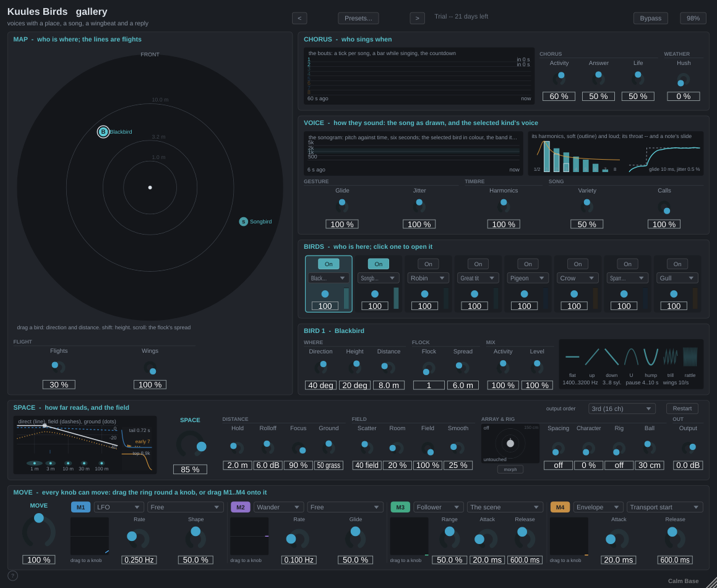Viewport: 717px width, 588px height.
Task: Toggle the On switch for Songbird slot
Action: (378, 264)
